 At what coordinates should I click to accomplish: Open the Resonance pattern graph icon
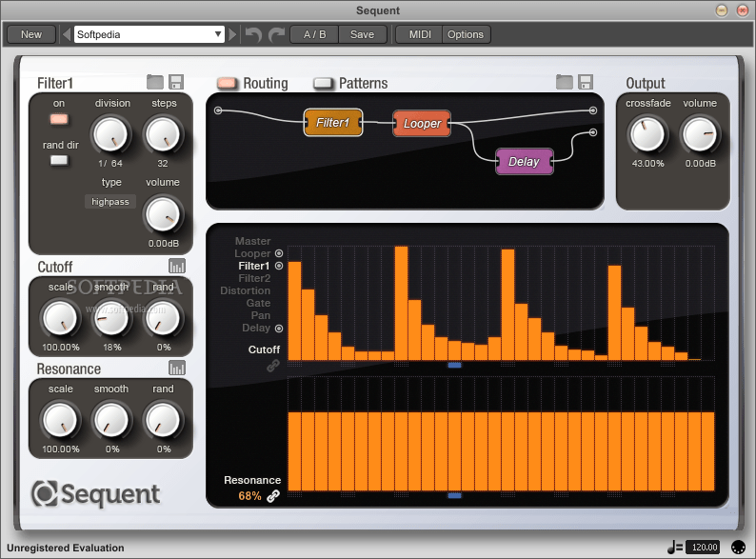pyautogui.click(x=177, y=368)
